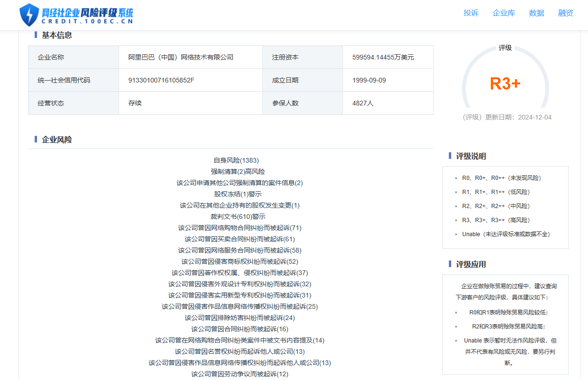Click the 自身风险(1383) entry
Viewport: 588px width, 380px height.
pos(236,160)
